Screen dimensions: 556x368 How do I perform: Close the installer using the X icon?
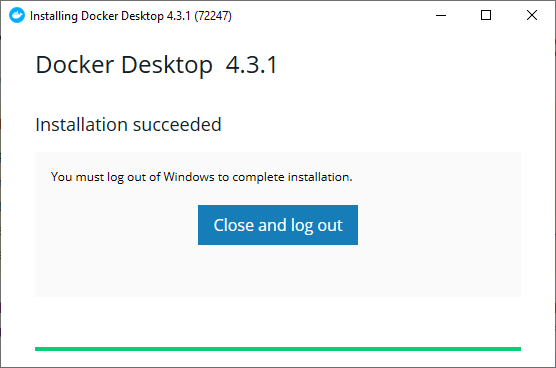tap(532, 15)
